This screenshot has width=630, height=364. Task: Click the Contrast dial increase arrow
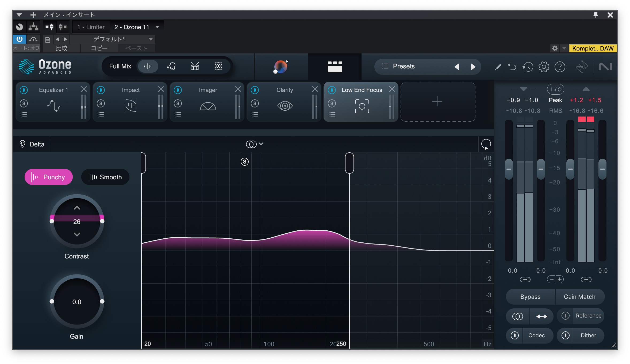pos(77,208)
